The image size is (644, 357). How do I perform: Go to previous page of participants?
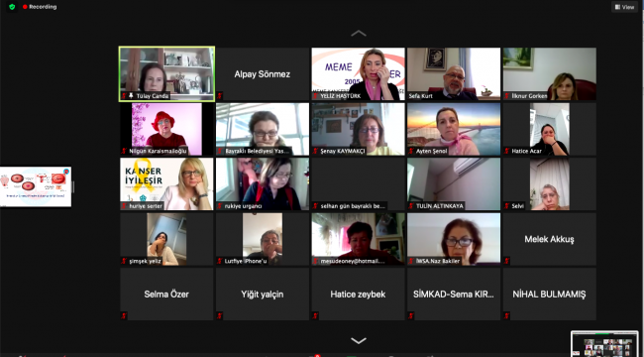pyautogui.click(x=358, y=34)
